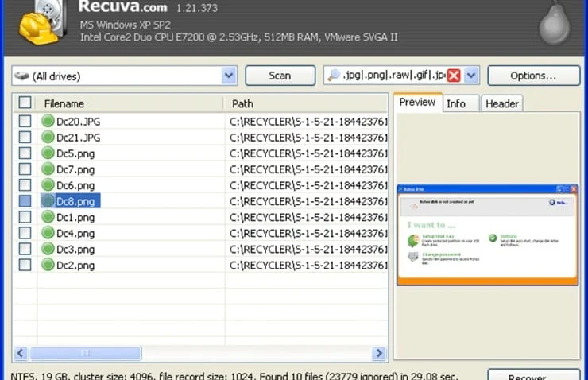The height and width of the screenshot is (380, 588).
Task: Clear the file filter with red X icon
Action: [x=454, y=76]
